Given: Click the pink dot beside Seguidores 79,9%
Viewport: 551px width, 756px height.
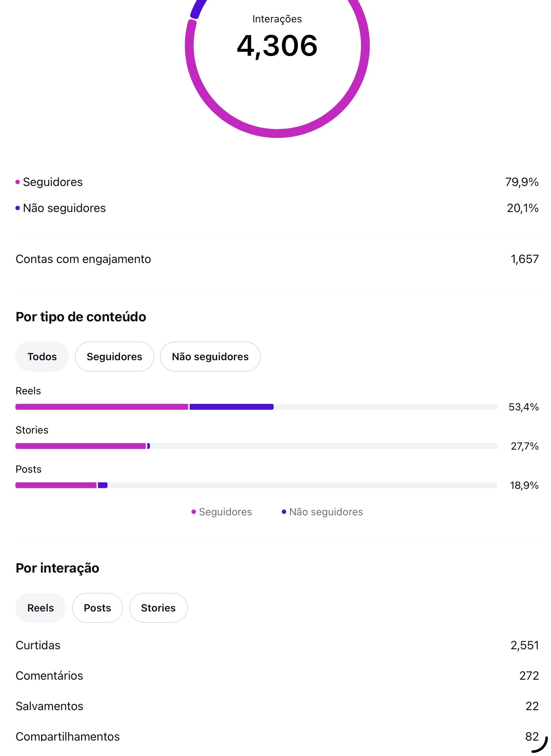Looking at the screenshot, I should point(18,182).
